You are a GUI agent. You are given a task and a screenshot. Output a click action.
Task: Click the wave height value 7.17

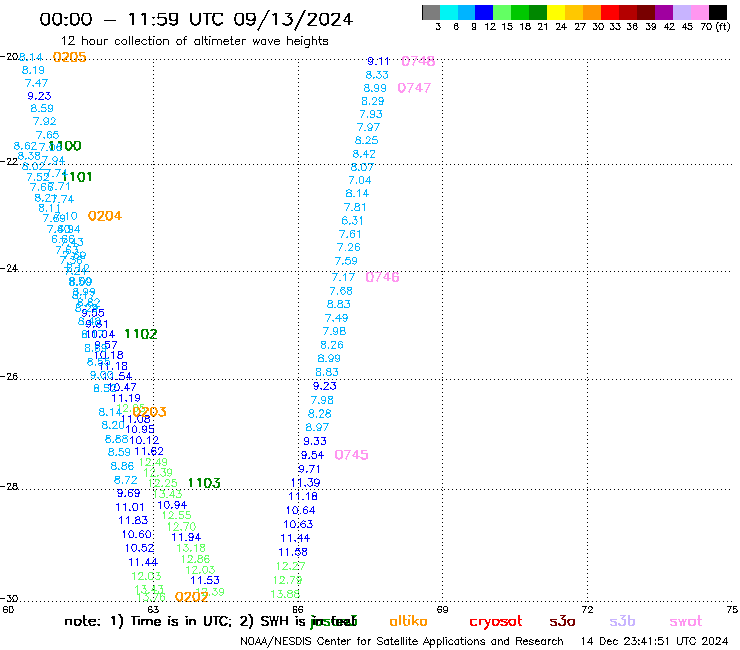coord(343,278)
